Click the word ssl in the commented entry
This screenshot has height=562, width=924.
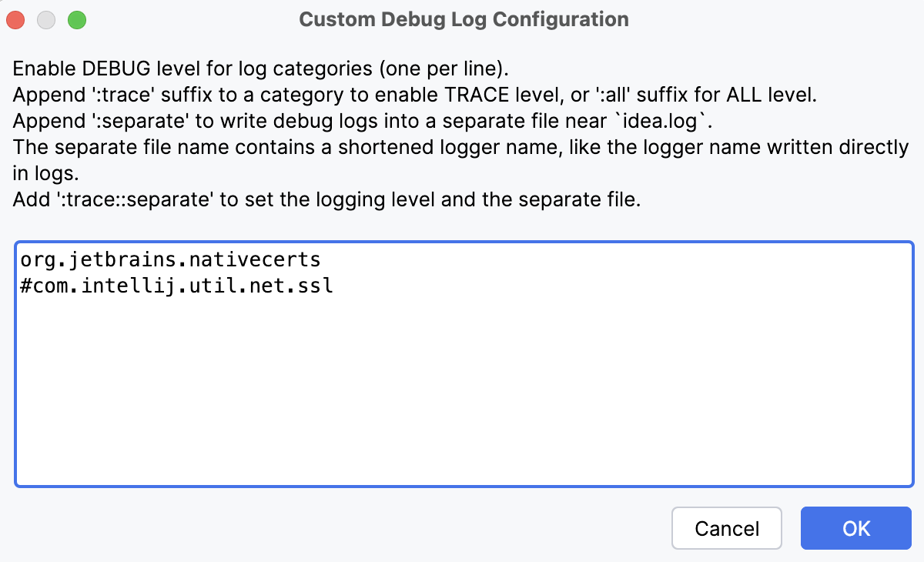click(x=320, y=286)
